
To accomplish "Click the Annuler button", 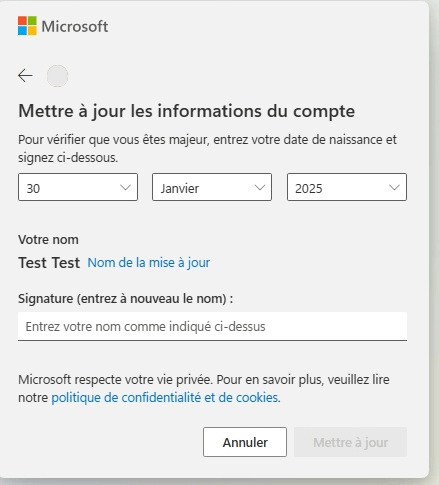I will click(x=245, y=442).
